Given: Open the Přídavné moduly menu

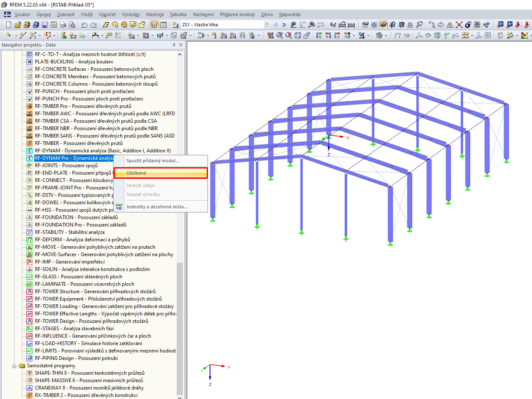Looking at the screenshot, I should (x=237, y=14).
